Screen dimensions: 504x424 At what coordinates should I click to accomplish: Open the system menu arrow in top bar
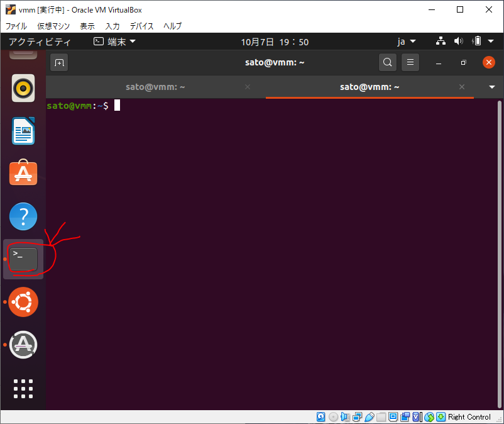coord(491,41)
